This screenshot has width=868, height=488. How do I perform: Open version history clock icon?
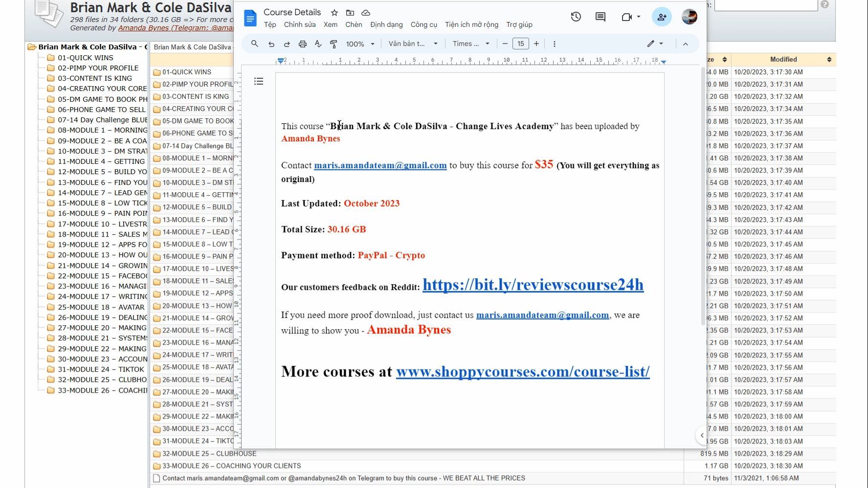coord(576,17)
